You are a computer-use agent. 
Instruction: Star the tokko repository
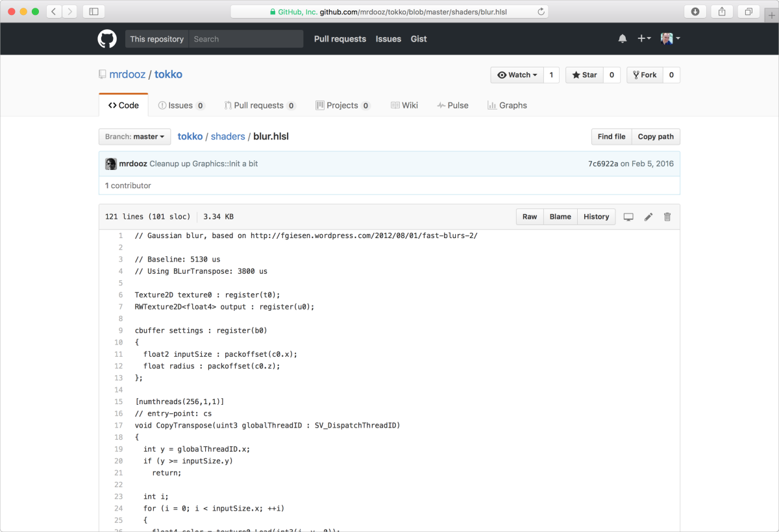coord(584,75)
